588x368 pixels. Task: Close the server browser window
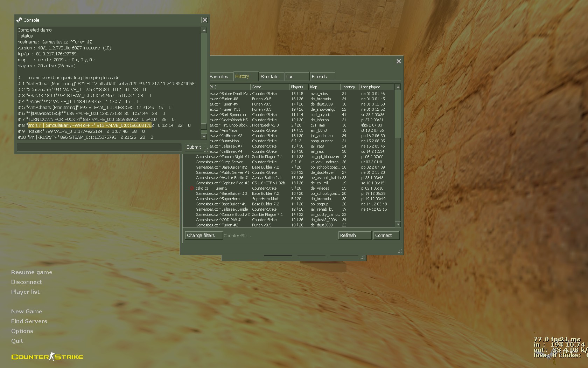[398, 61]
